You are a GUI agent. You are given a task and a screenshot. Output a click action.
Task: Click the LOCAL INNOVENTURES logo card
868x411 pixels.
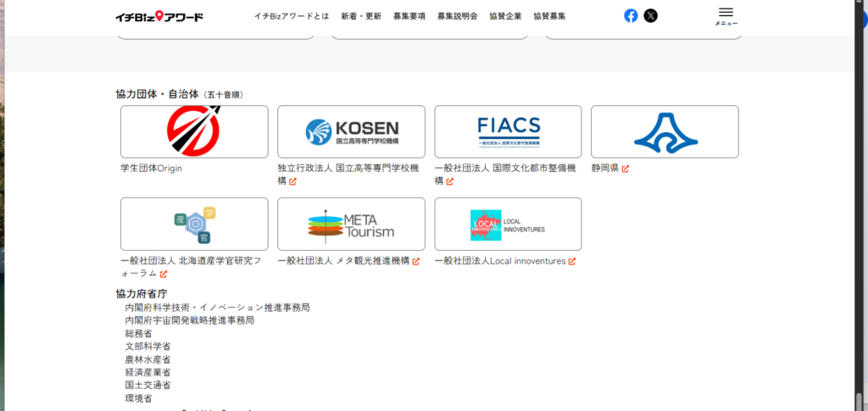click(509, 224)
